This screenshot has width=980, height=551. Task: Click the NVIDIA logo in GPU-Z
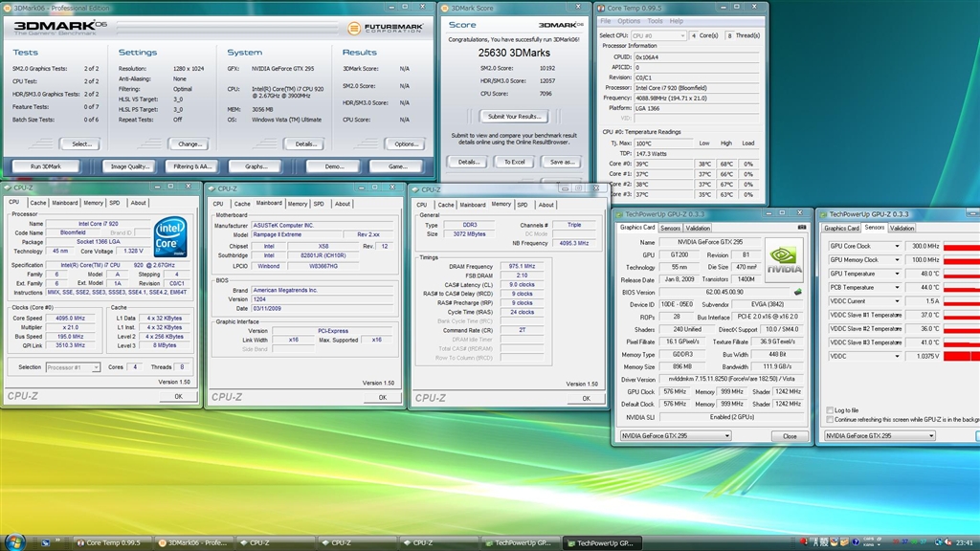coord(785,260)
